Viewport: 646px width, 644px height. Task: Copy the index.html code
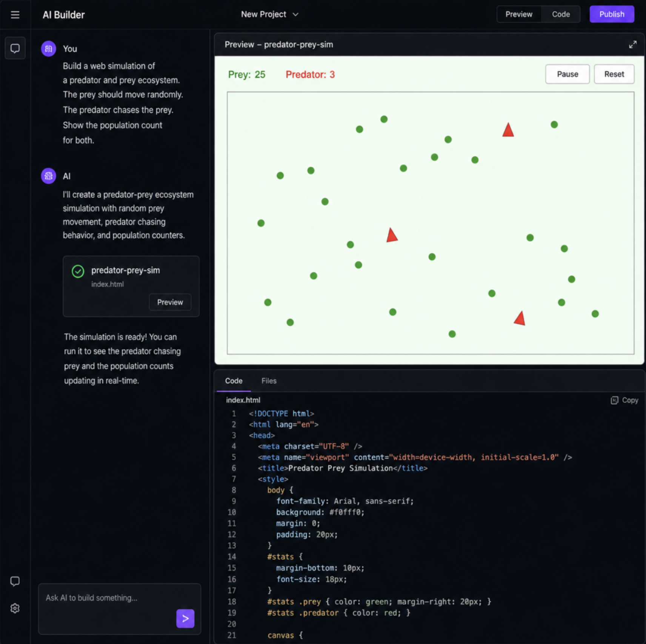pos(624,400)
